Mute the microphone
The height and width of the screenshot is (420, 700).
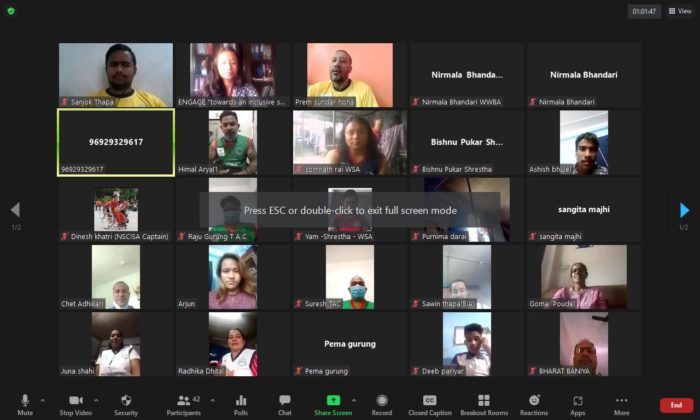(x=25, y=403)
